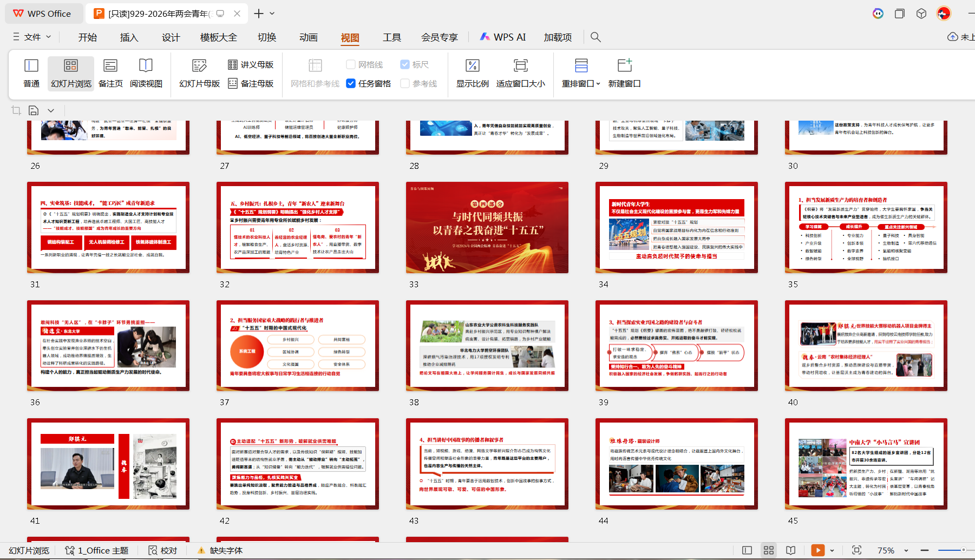Screen dimensions: 975x560
Task: Open the Member Exclusive (会员专享) tab
Action: (440, 37)
